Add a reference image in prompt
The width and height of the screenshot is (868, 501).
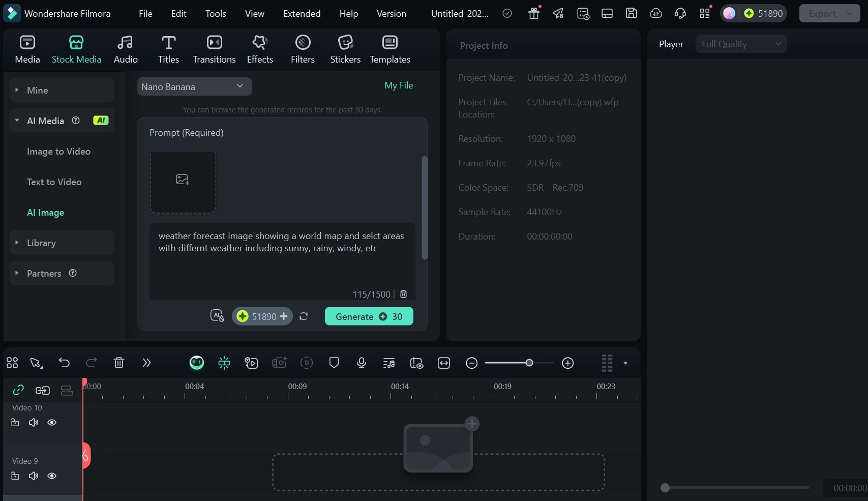point(183,182)
